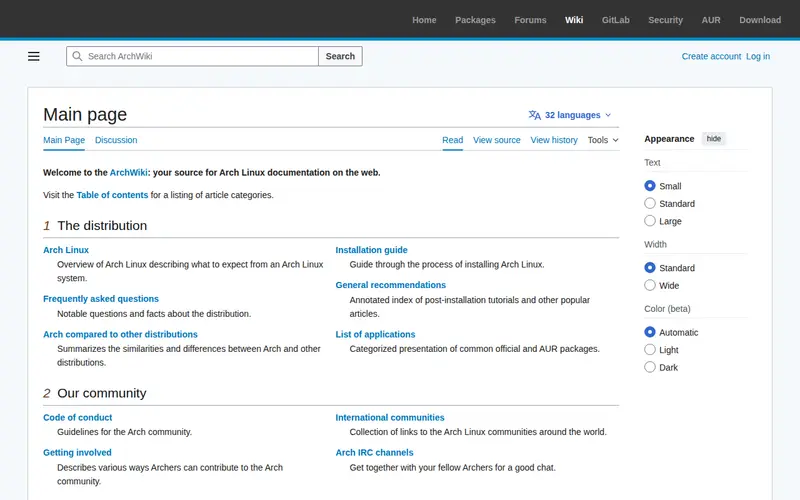The width and height of the screenshot is (800, 500).
Task: Select Light color mode
Action: [x=649, y=349]
